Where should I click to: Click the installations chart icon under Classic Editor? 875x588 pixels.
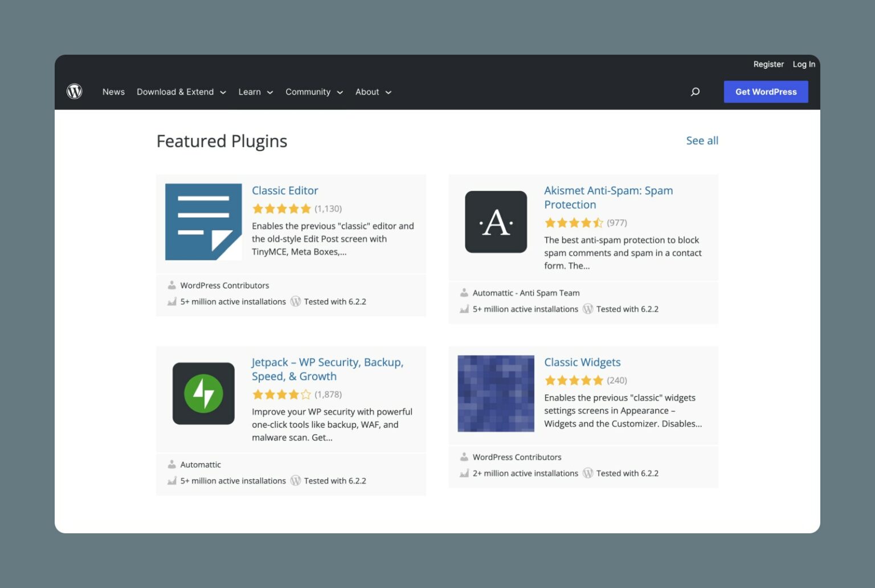[171, 301]
